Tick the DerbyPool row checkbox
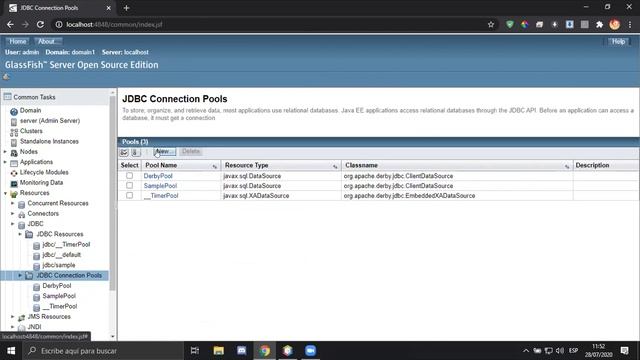Screen dimensions: 640x360 click(x=129, y=176)
